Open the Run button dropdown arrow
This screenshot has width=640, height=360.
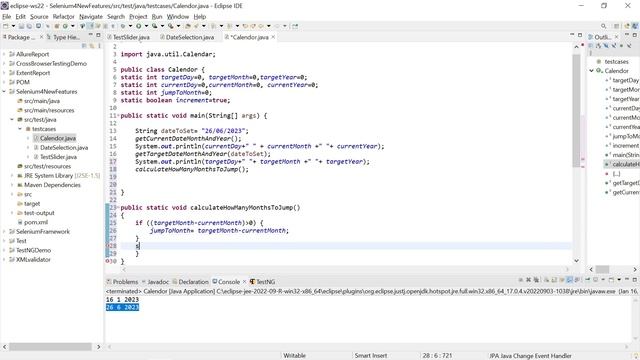[x=146, y=26]
